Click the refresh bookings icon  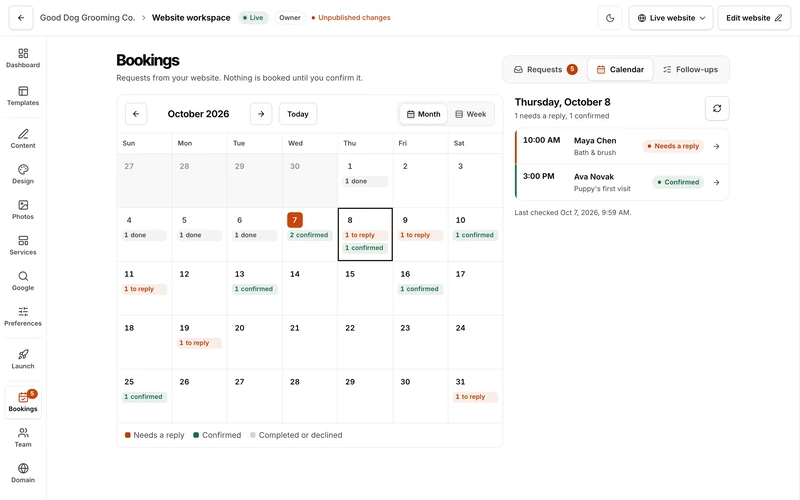(x=717, y=108)
